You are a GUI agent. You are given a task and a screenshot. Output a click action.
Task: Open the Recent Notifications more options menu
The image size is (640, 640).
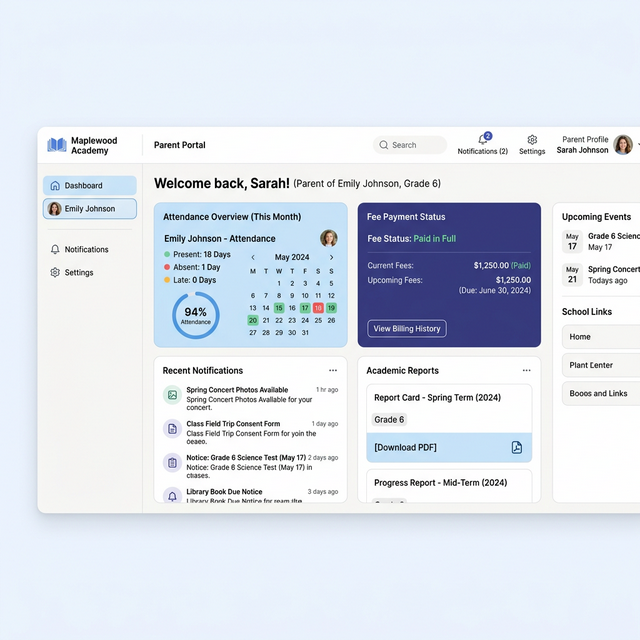pyautogui.click(x=333, y=370)
